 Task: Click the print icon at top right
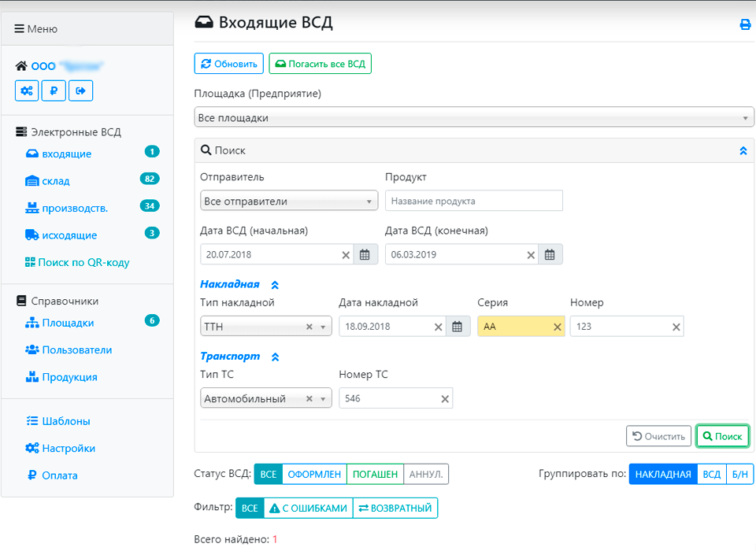[x=745, y=24]
